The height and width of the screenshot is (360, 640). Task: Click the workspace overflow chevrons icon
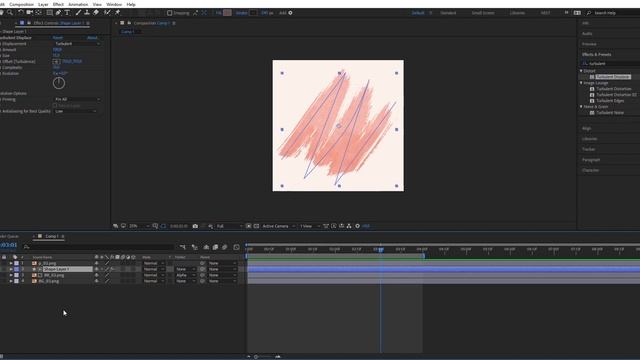click(566, 13)
